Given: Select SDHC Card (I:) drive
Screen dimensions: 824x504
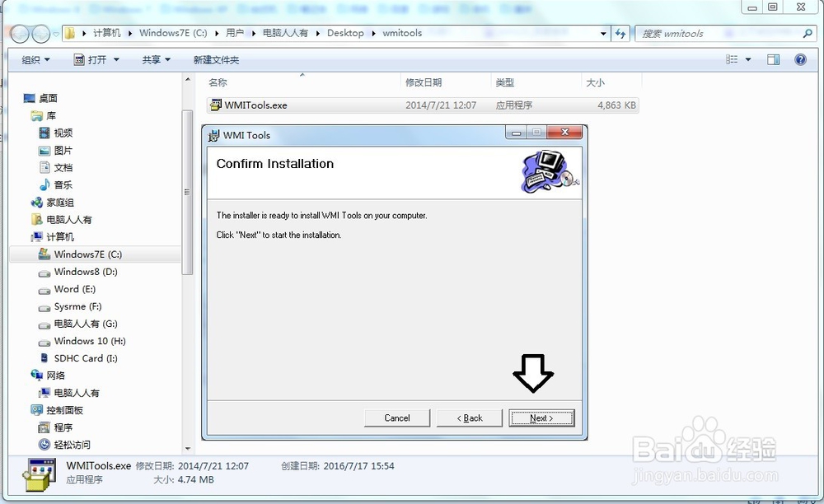Looking at the screenshot, I should point(86,358).
